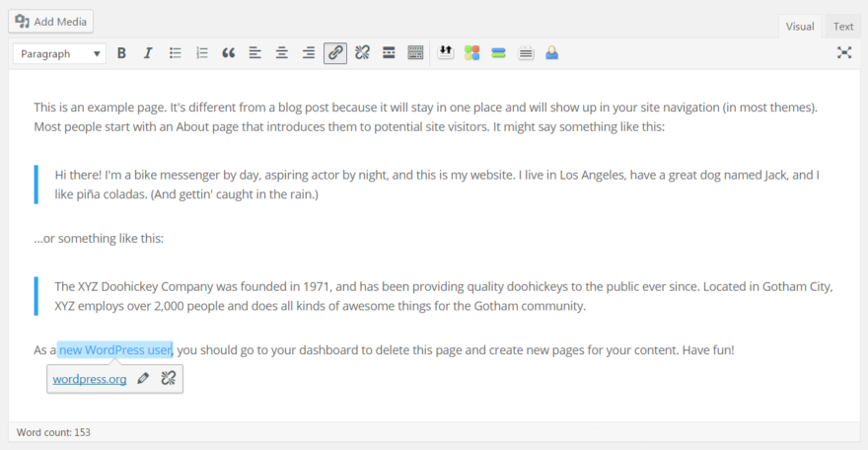868x450 pixels.
Task: Align text right
Action: pyautogui.click(x=309, y=53)
